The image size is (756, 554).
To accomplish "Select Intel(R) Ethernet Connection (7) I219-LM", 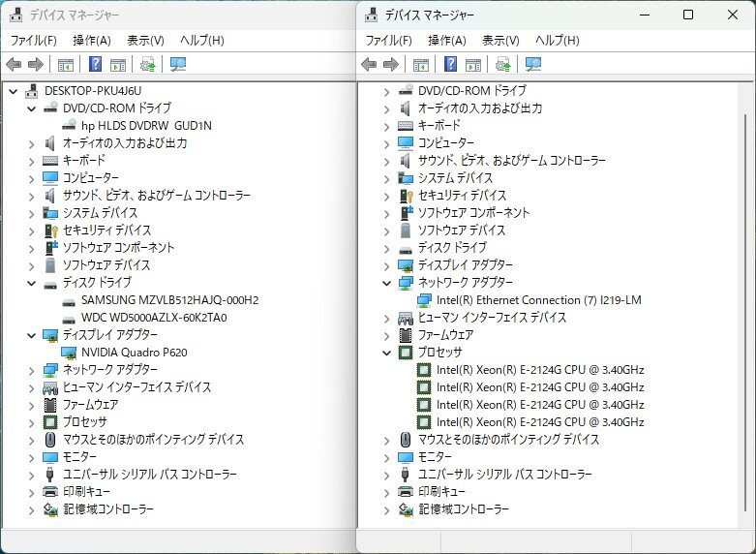I will [x=538, y=300].
